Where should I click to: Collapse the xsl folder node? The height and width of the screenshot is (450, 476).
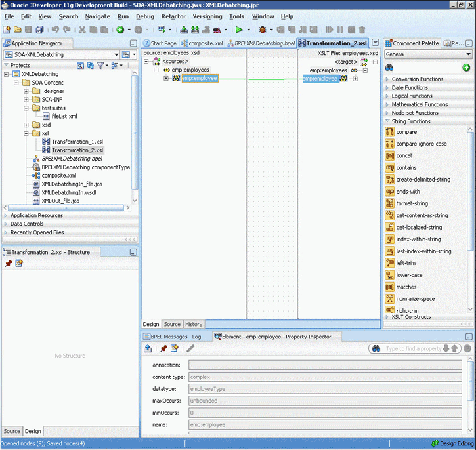[x=26, y=133]
